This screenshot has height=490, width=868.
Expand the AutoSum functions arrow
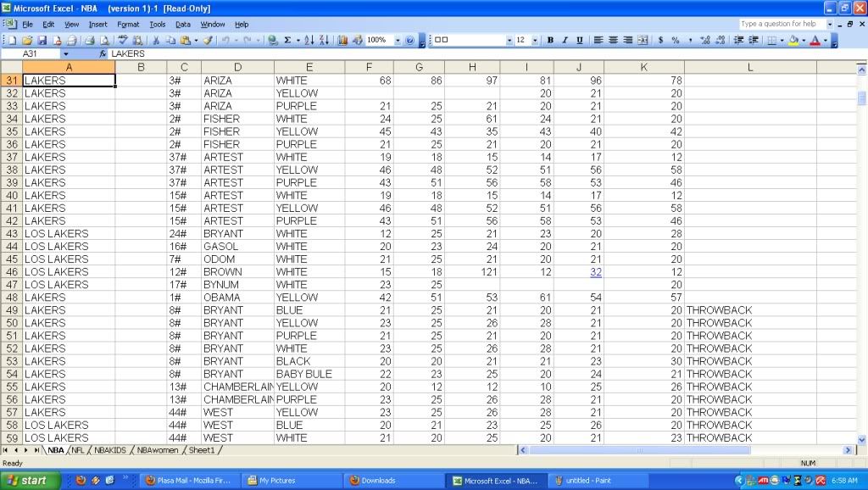[298, 41]
